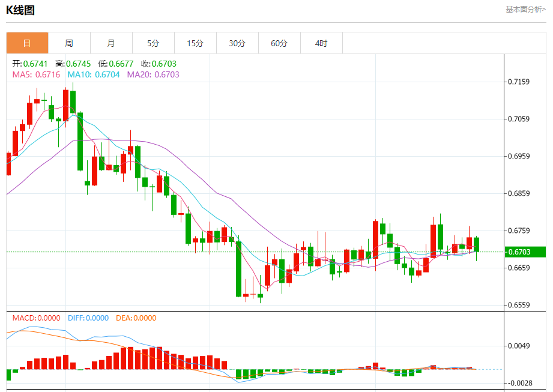
Task: Click the 低:0.6677 low value
Action: pos(116,64)
